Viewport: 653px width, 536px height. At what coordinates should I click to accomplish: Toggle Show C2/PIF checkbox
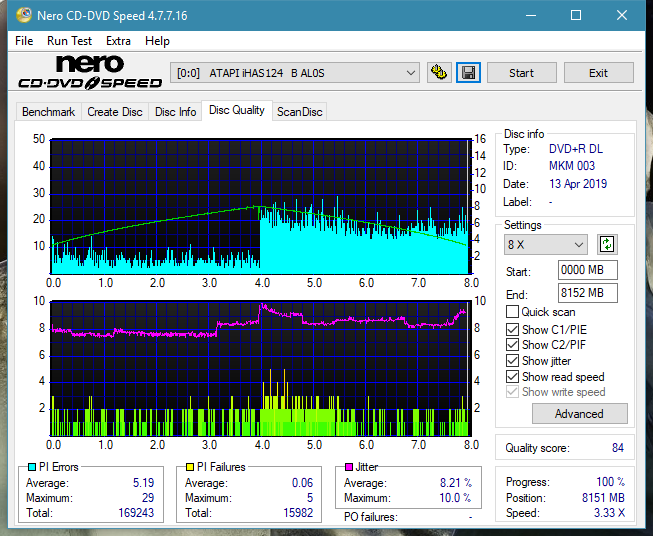[512, 345]
